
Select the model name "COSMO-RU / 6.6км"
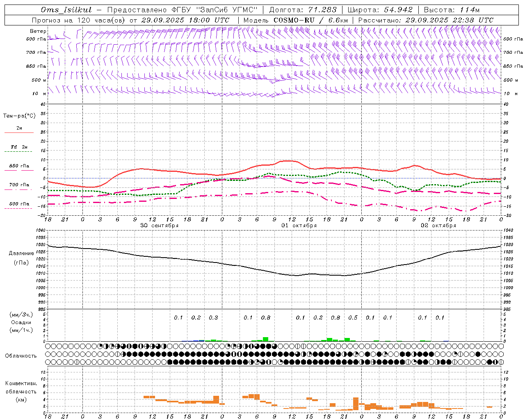(311, 20)
